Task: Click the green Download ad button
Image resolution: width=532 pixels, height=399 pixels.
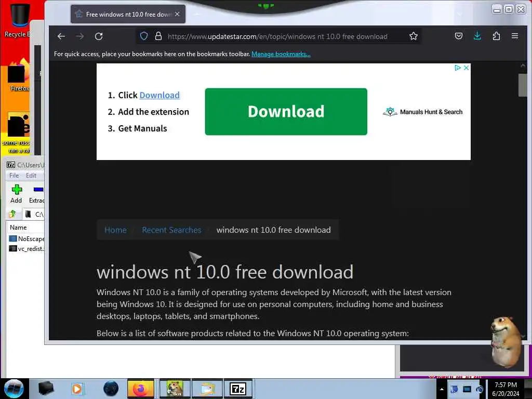Action: click(286, 112)
